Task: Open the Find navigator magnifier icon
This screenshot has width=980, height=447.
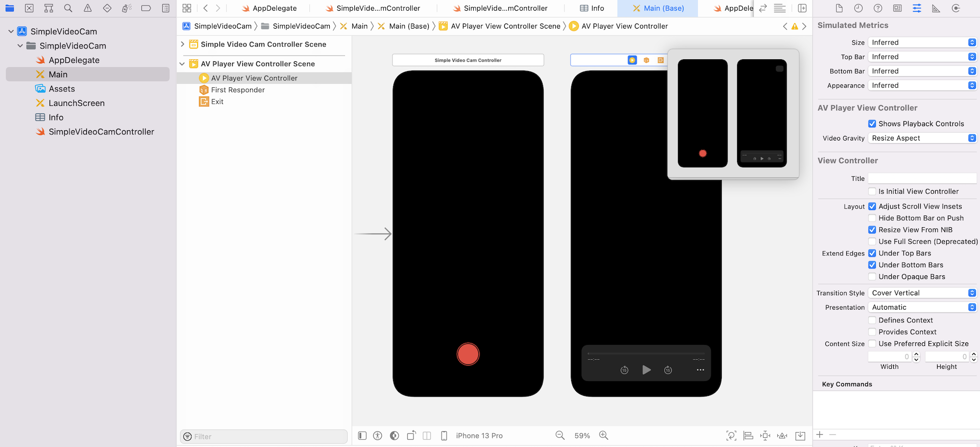Action: tap(68, 8)
